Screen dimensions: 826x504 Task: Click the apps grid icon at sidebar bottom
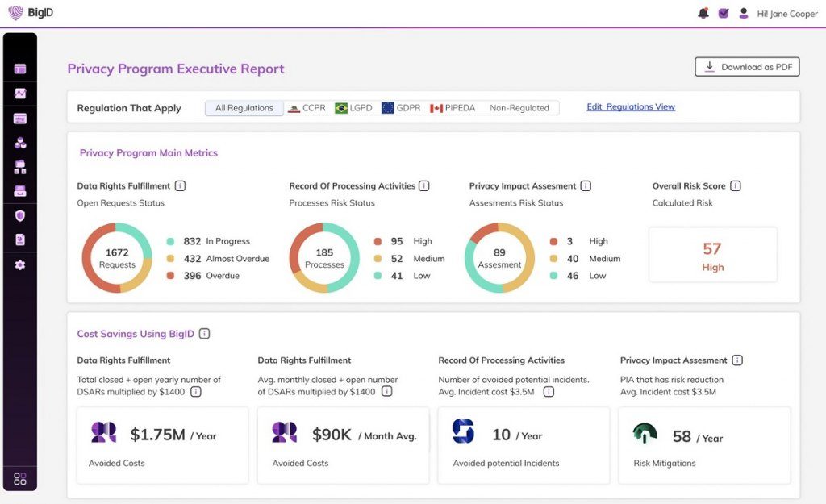tap(20, 478)
